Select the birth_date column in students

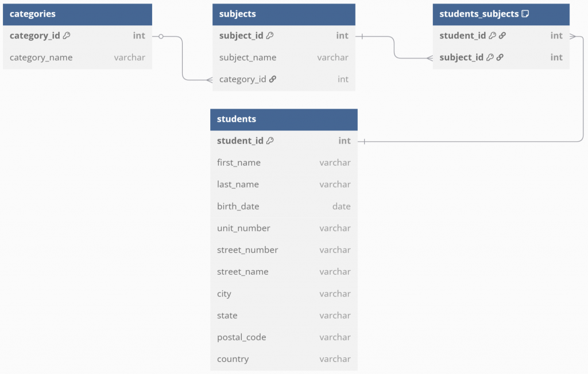coord(284,207)
